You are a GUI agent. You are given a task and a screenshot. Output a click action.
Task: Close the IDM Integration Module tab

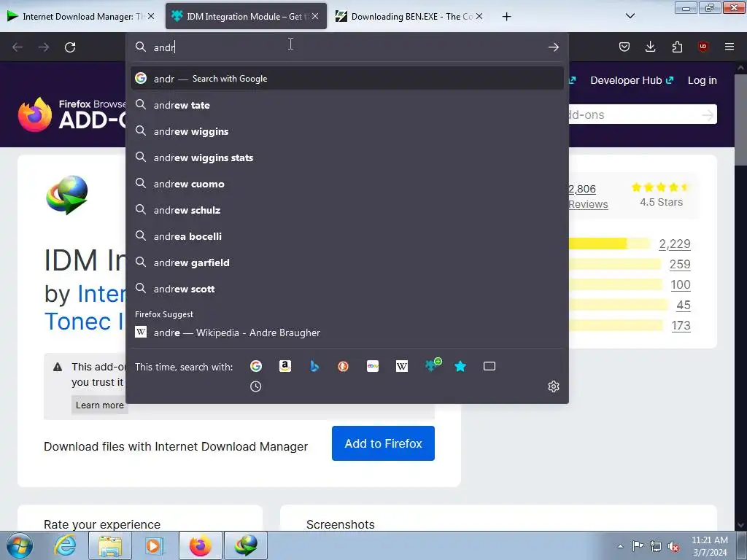tap(315, 16)
